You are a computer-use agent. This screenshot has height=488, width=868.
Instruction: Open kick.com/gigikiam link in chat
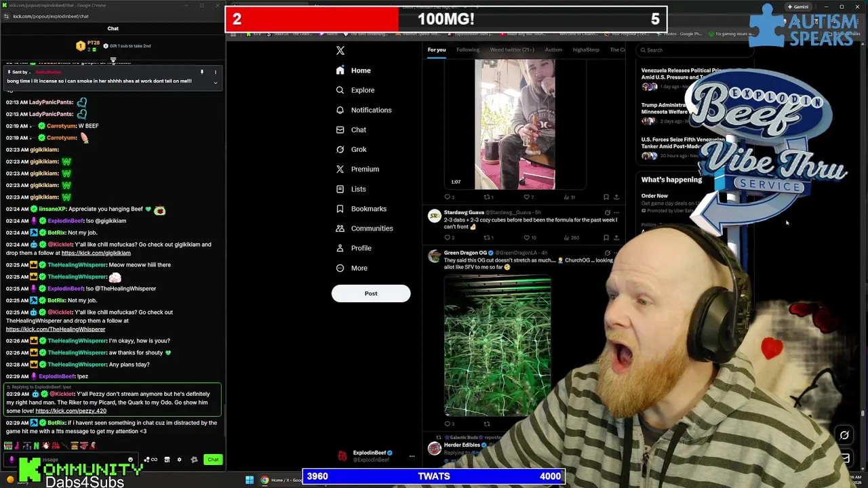coord(96,253)
